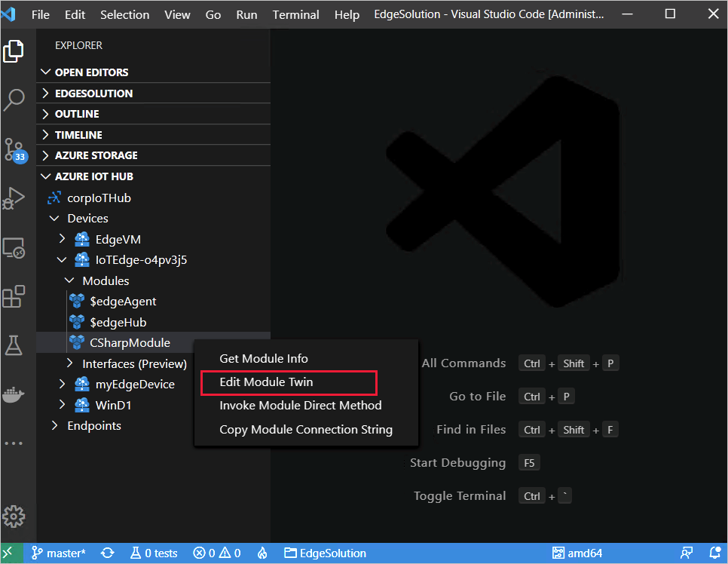
Task: Click the master* branch indicator
Action: (x=58, y=553)
